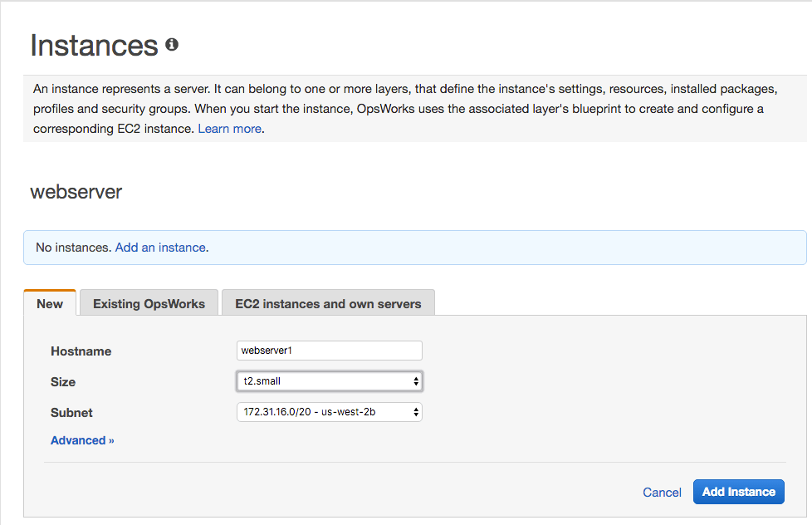Switch to the New tab

coord(50,303)
